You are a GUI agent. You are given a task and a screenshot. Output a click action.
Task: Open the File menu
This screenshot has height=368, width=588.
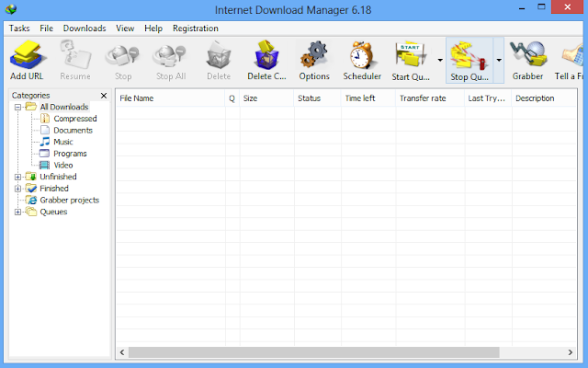coord(47,29)
